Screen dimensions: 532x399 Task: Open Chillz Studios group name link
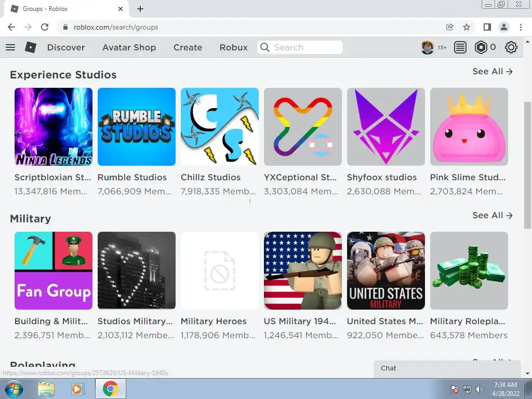[x=211, y=178]
